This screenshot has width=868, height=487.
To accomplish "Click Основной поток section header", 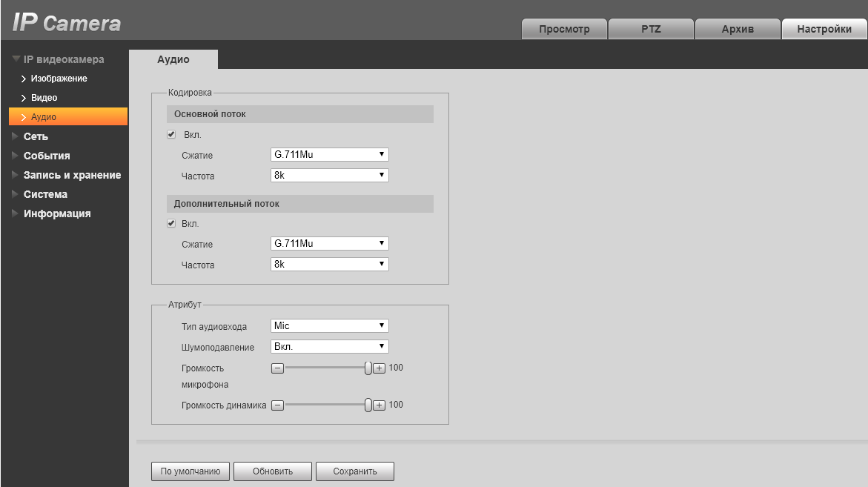I will 300,114.
